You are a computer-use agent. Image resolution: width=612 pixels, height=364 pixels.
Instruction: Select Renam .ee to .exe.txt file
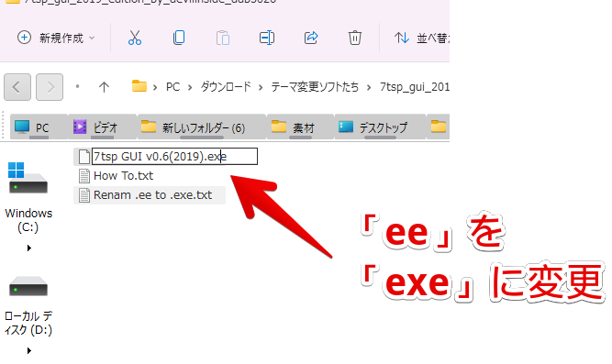click(150, 195)
